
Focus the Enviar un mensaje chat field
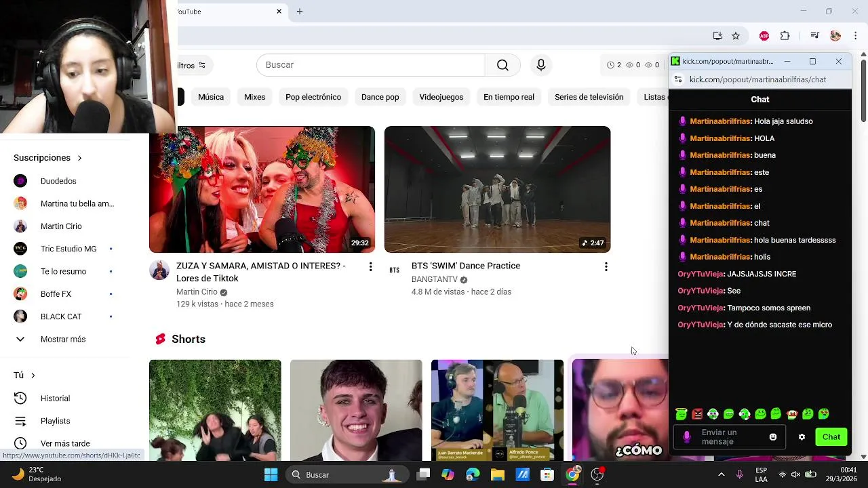pos(731,437)
